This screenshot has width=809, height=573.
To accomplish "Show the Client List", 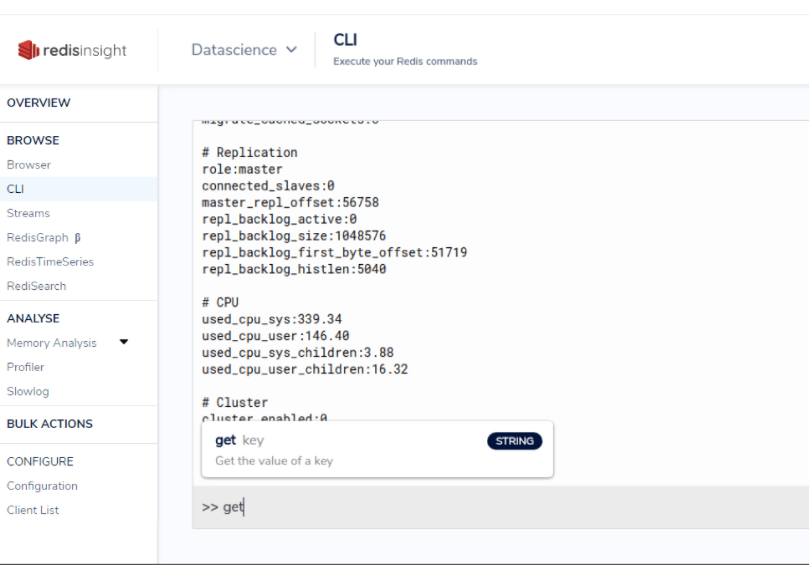I will (33, 510).
